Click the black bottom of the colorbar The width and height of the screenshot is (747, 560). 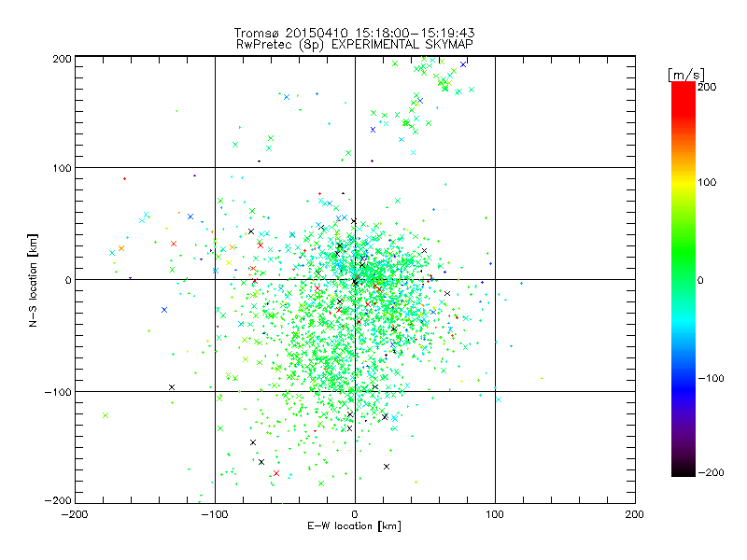click(x=684, y=469)
